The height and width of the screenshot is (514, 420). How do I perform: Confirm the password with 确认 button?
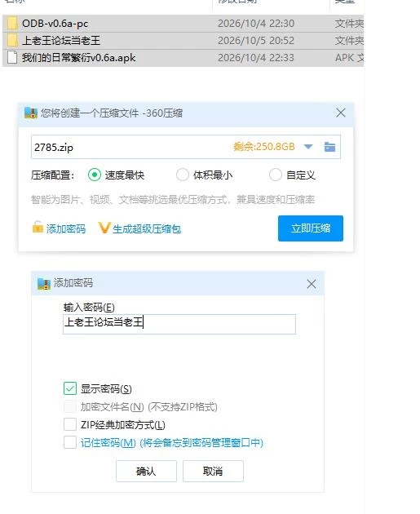point(146,471)
